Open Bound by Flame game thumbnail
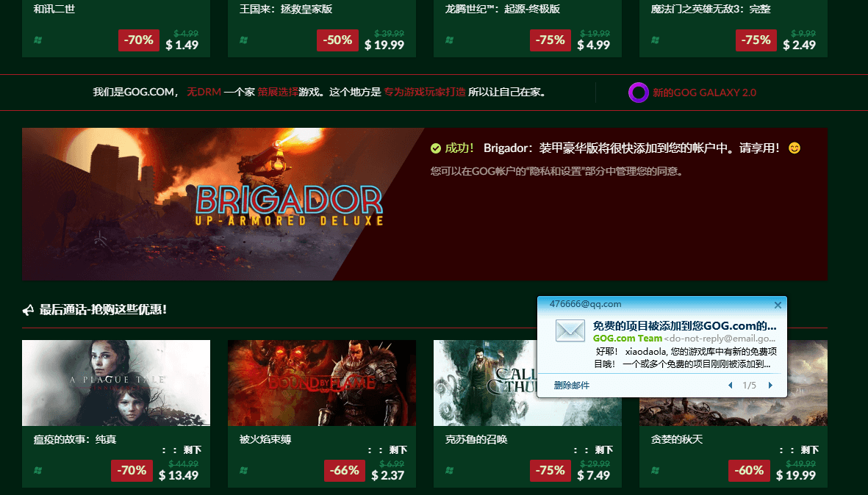Image resolution: width=868 pixels, height=495 pixels. coord(322,383)
